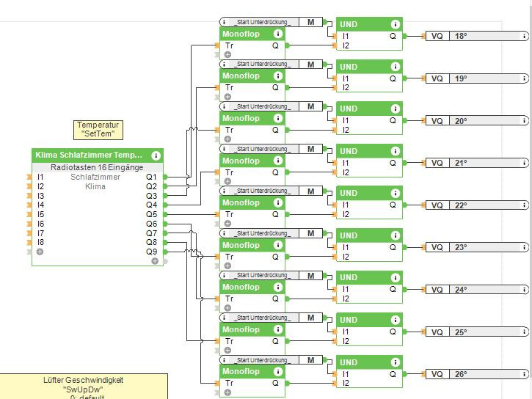This screenshot has width=532, height=399.
Task: Select the Temperatur "SetTem" yellow note
Action: pos(99,129)
